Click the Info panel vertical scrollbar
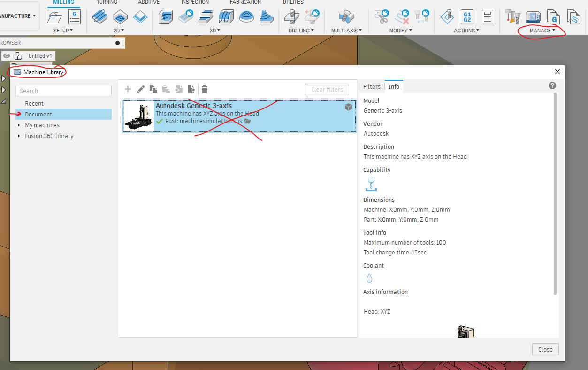The width and height of the screenshot is (588, 370). click(x=555, y=193)
